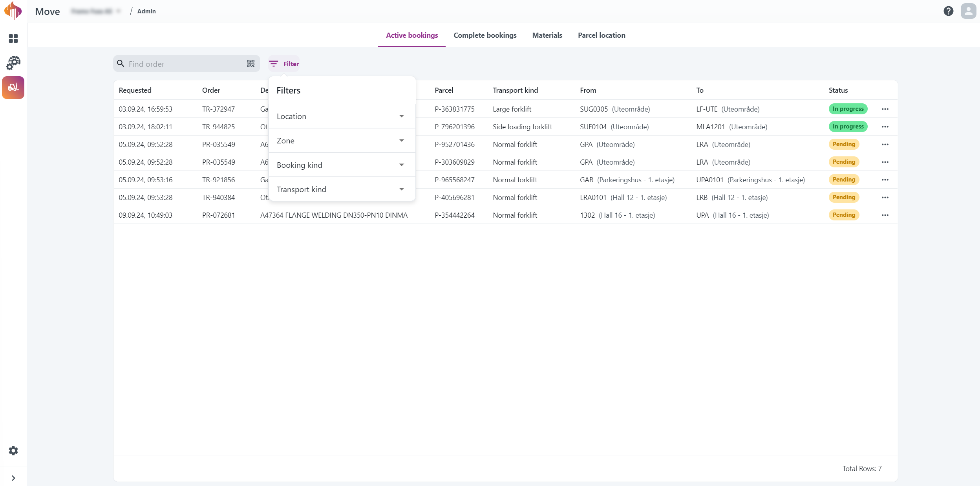Viewport: 980px width, 486px height.
Task: Click From cell SUG0305 (Uteområde)
Action: [x=615, y=109]
